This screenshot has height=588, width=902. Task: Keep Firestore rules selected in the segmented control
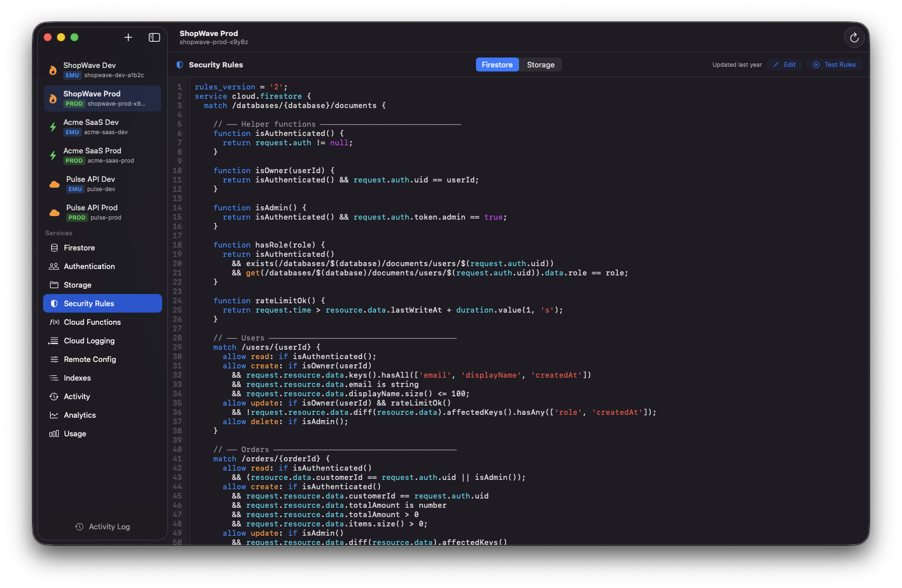(x=497, y=64)
